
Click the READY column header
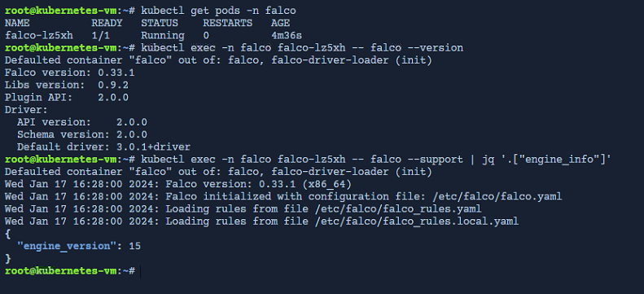(x=107, y=24)
